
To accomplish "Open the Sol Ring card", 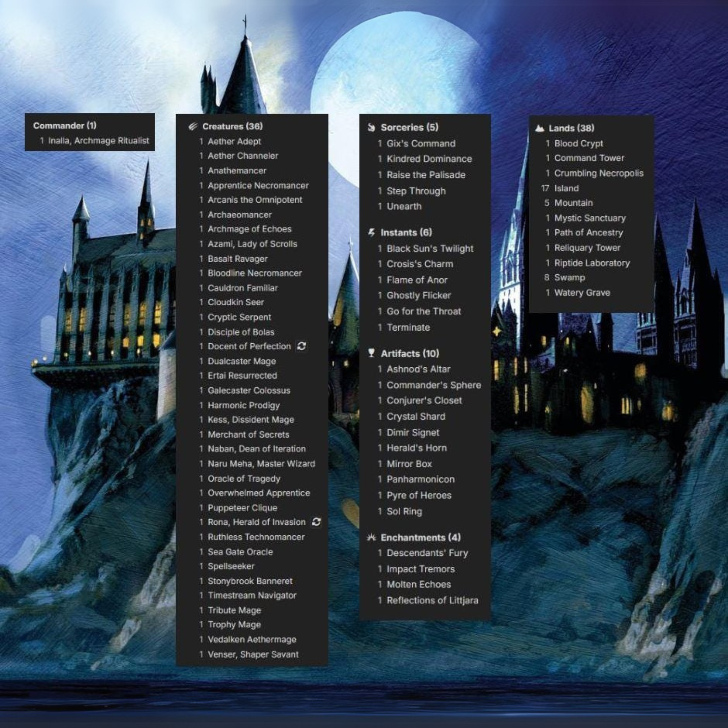I will (404, 511).
